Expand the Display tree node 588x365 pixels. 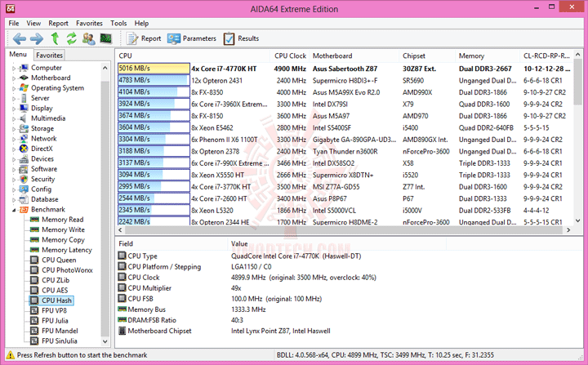14,109
